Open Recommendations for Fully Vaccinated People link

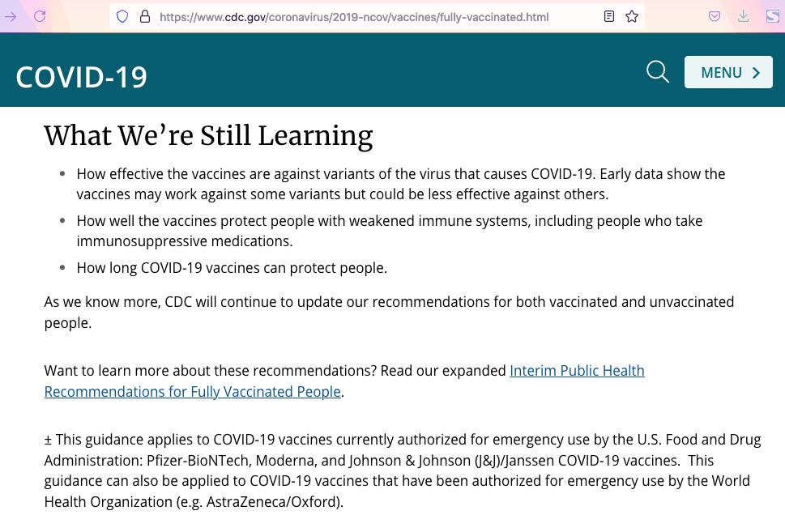(x=193, y=392)
